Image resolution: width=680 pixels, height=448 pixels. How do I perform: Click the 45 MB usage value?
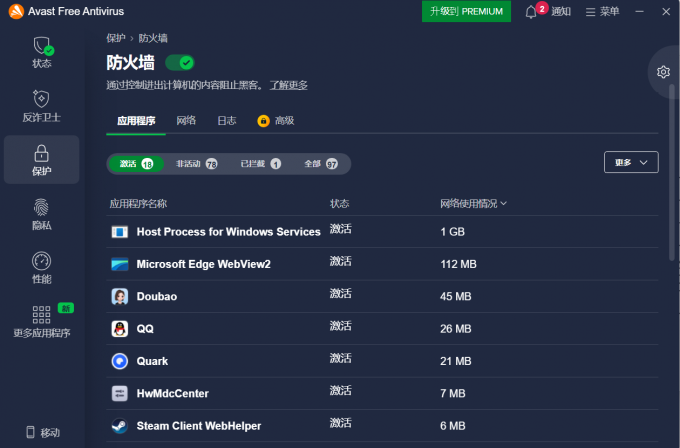(455, 297)
